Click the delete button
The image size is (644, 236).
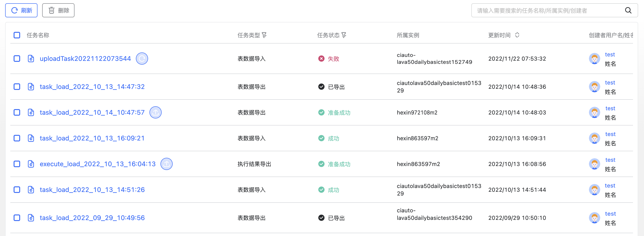pyautogui.click(x=58, y=11)
